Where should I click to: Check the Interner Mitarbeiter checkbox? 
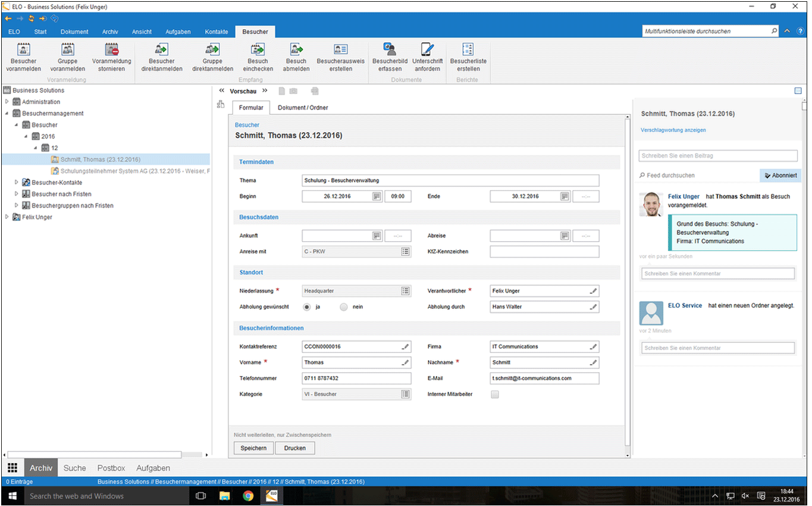coord(495,394)
